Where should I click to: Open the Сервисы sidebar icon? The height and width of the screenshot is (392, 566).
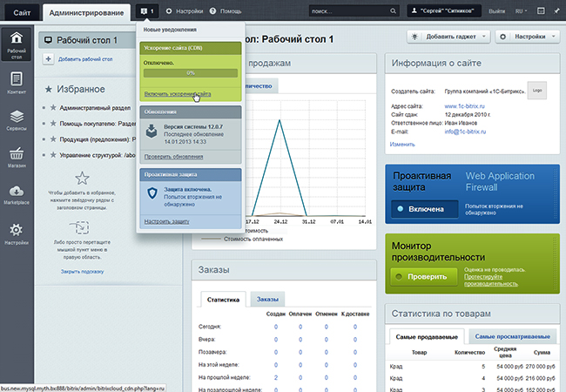17,122
